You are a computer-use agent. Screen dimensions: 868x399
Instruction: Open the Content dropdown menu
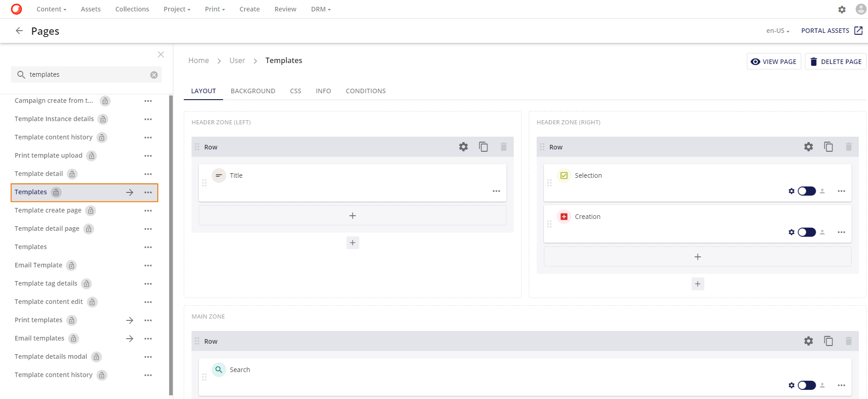click(51, 9)
